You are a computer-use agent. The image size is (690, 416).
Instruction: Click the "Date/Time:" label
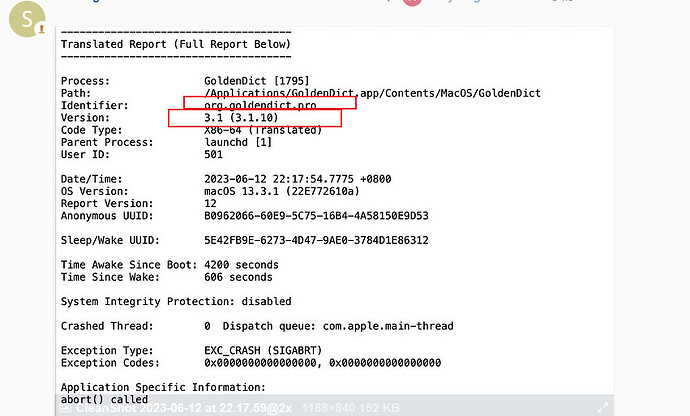pyautogui.click(x=92, y=179)
